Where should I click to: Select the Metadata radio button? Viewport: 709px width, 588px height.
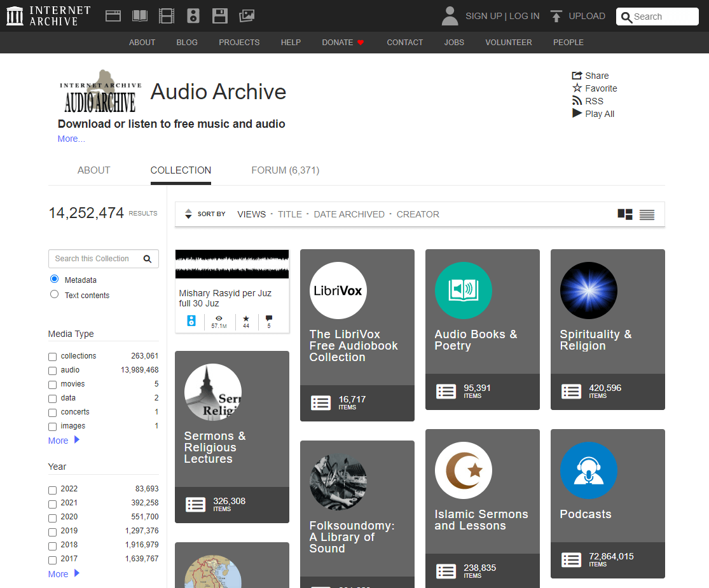click(x=54, y=279)
